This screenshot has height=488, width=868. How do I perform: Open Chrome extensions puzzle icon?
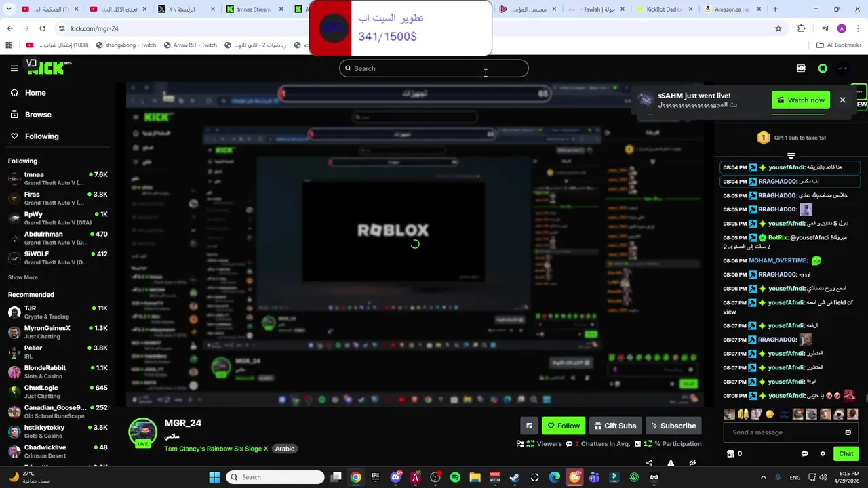click(801, 28)
